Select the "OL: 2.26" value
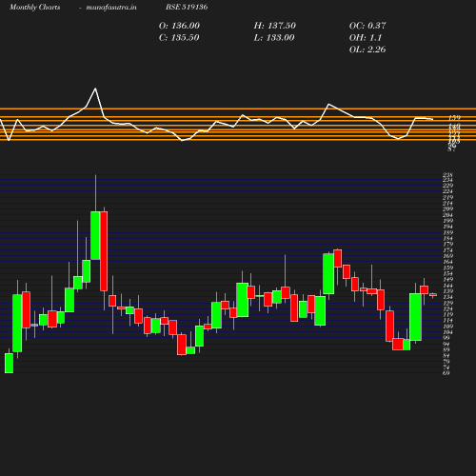 (x=367, y=50)
